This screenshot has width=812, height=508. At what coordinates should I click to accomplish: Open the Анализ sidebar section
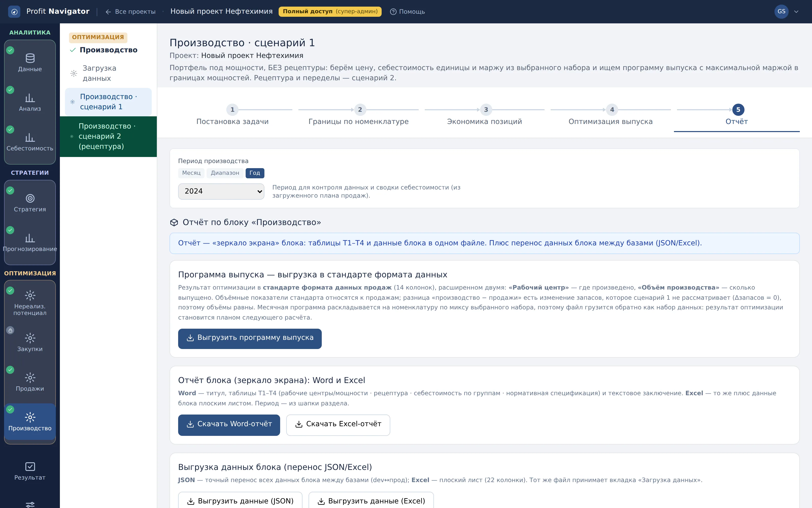click(30, 102)
